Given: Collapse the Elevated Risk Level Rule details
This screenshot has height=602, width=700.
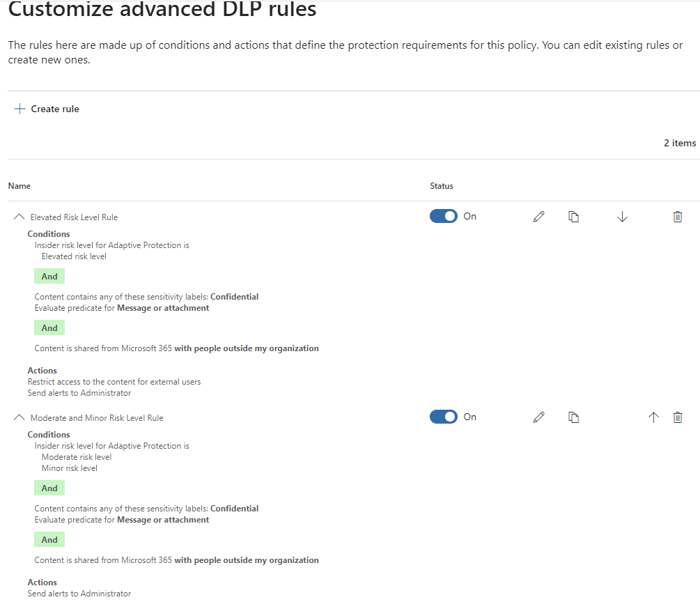Looking at the screenshot, I should 19,217.
